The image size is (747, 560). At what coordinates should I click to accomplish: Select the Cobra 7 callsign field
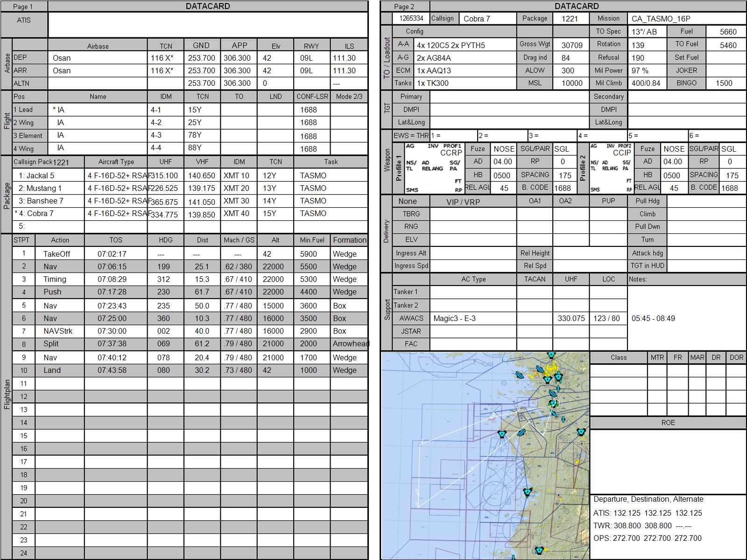coord(486,19)
